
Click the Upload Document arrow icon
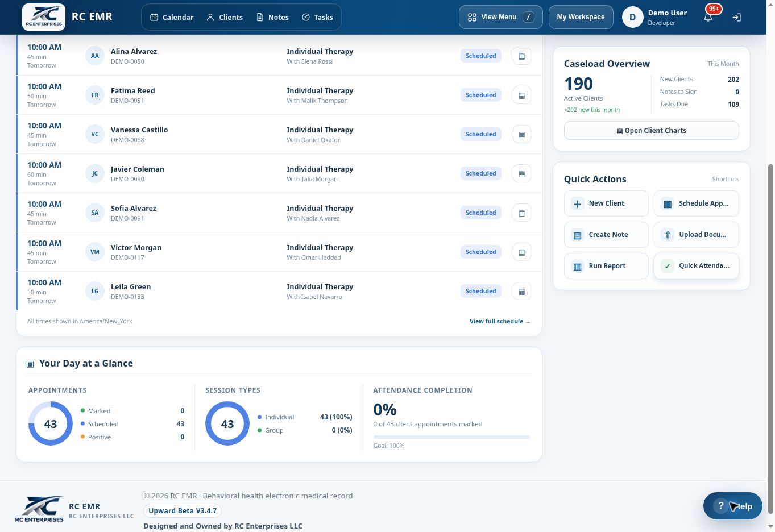(668, 235)
